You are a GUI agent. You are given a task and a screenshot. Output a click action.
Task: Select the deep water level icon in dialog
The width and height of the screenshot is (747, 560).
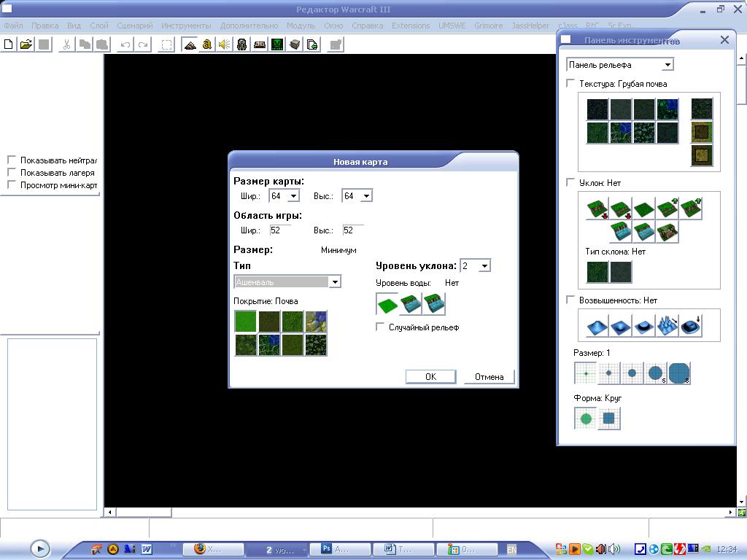click(434, 304)
